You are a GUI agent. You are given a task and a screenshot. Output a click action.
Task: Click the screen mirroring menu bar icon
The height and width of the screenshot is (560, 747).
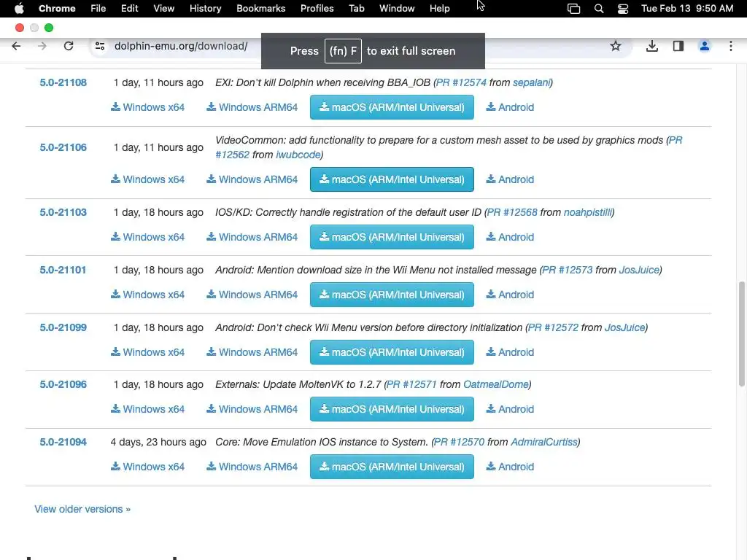574,9
